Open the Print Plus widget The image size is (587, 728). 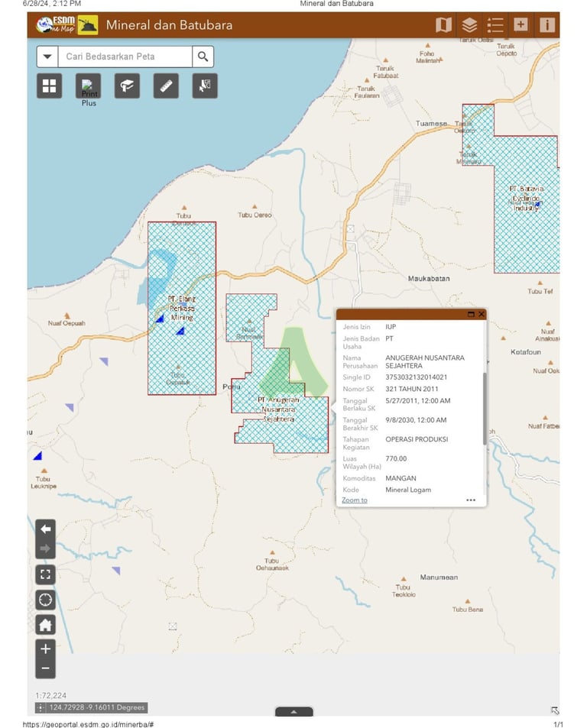(88, 86)
